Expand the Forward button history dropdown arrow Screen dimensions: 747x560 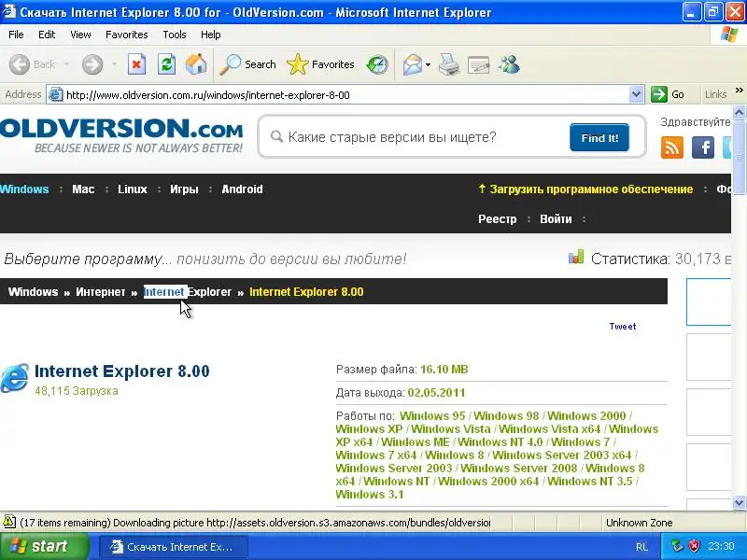coord(114,64)
